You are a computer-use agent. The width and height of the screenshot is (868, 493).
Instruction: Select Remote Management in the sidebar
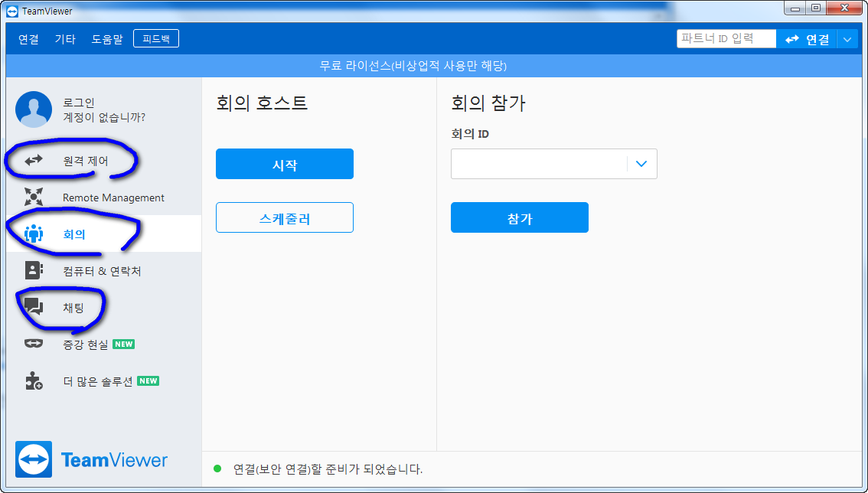click(103, 198)
